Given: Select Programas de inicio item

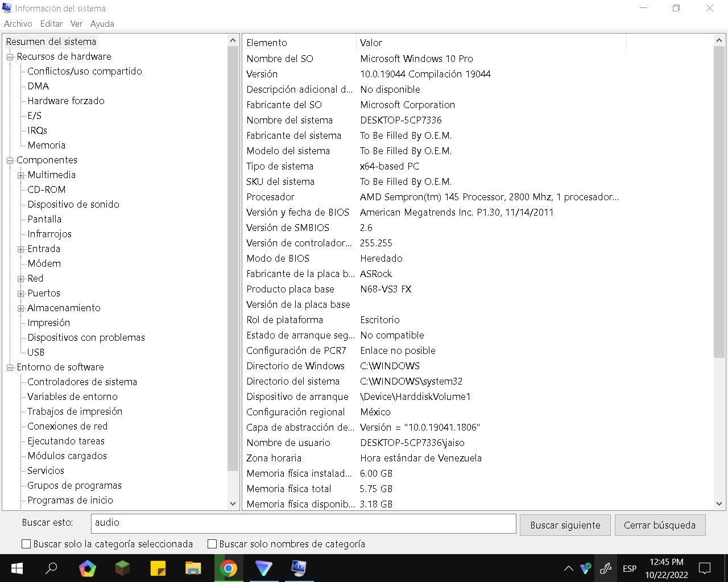Looking at the screenshot, I should tap(70, 500).
